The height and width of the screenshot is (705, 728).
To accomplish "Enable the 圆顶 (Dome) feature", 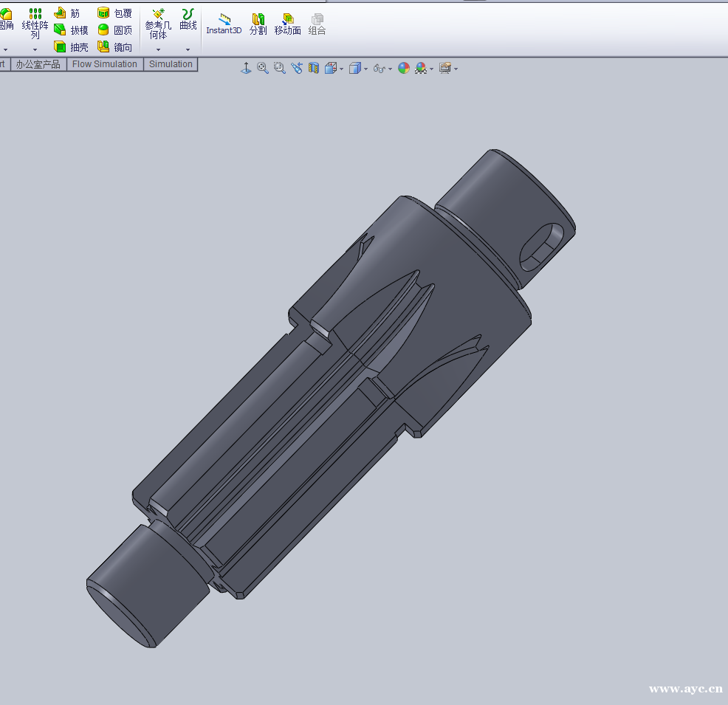I will coord(117,30).
